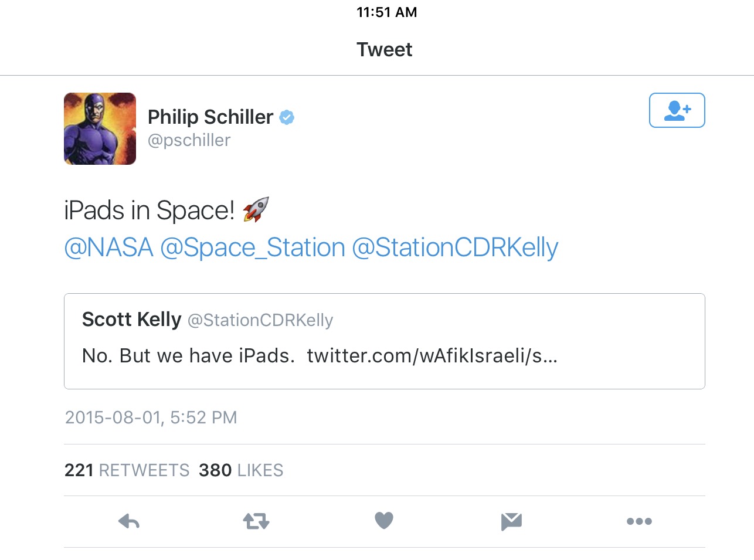
Task: Open the three-dot more options menu
Action: click(x=639, y=521)
